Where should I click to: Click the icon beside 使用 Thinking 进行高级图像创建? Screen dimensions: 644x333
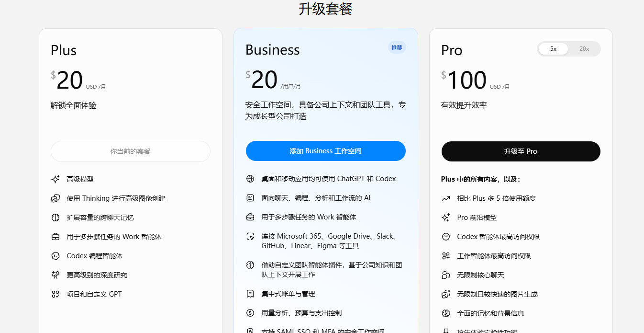click(x=56, y=198)
